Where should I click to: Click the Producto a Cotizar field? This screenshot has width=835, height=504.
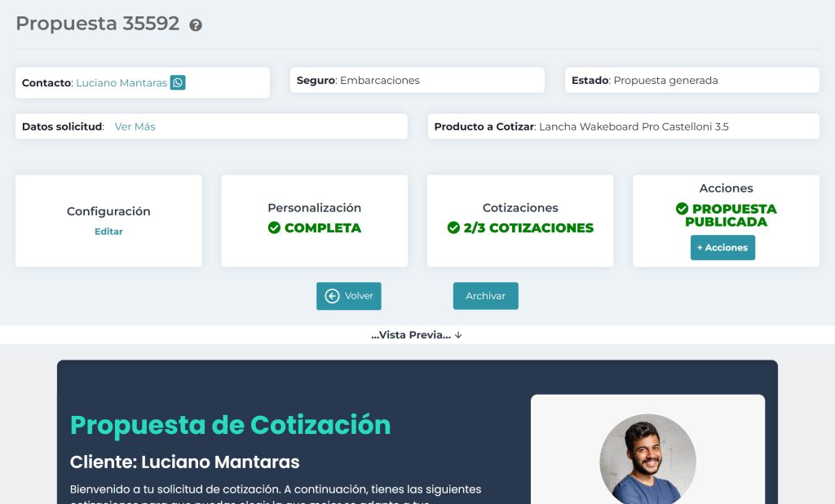(623, 126)
